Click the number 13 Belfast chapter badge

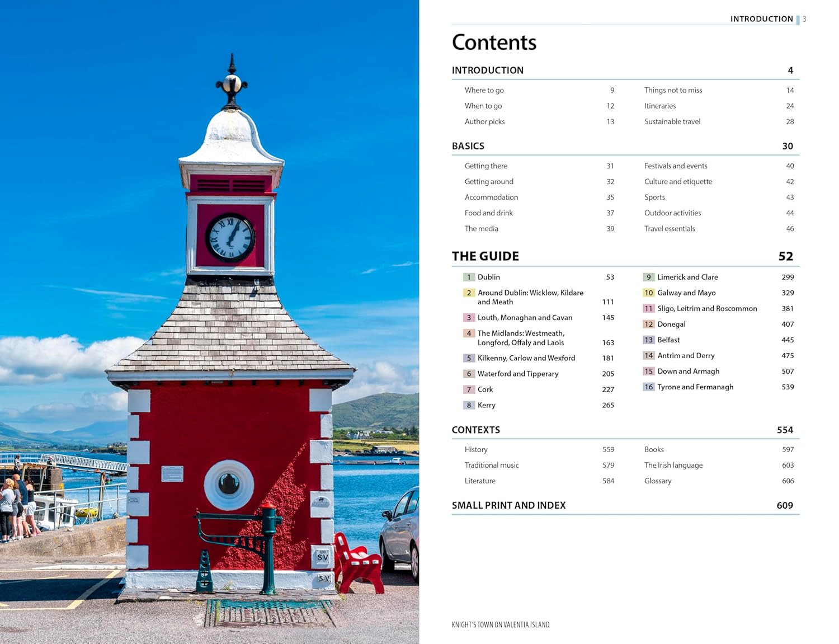[x=648, y=340]
